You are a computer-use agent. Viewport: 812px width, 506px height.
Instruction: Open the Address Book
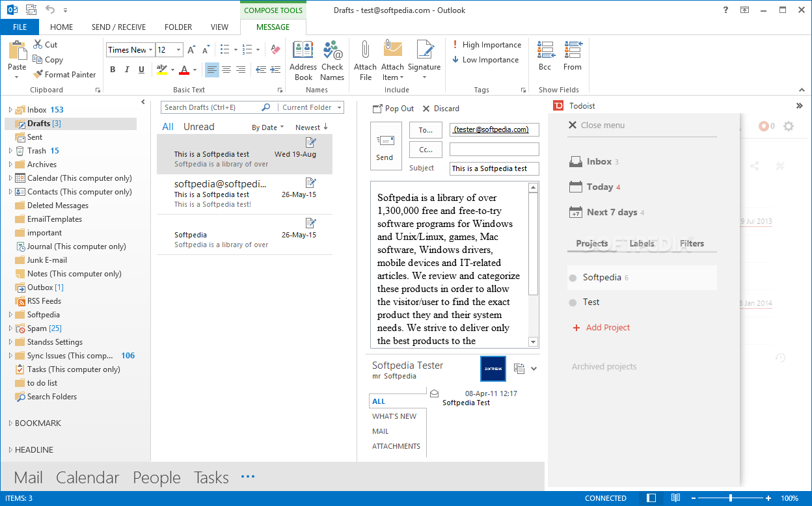coord(303,60)
